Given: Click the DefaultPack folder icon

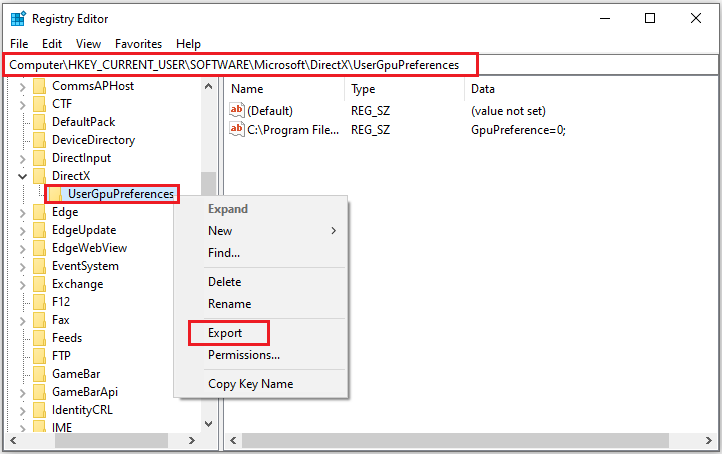Looking at the screenshot, I should click(x=40, y=122).
